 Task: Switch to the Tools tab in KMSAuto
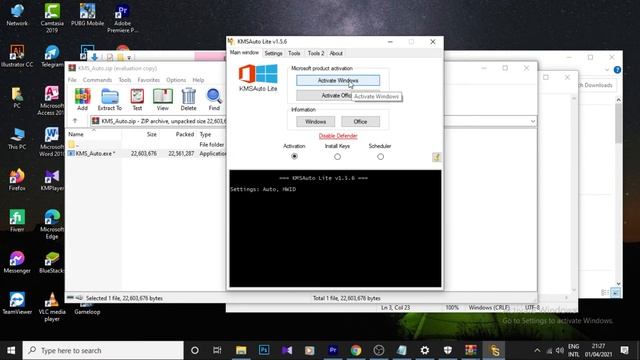click(x=294, y=53)
